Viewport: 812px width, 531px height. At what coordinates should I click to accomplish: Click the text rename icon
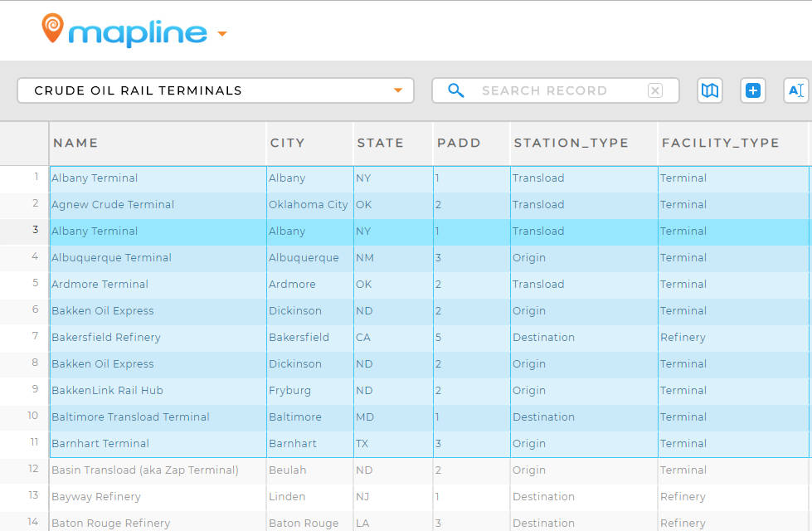[x=796, y=90]
